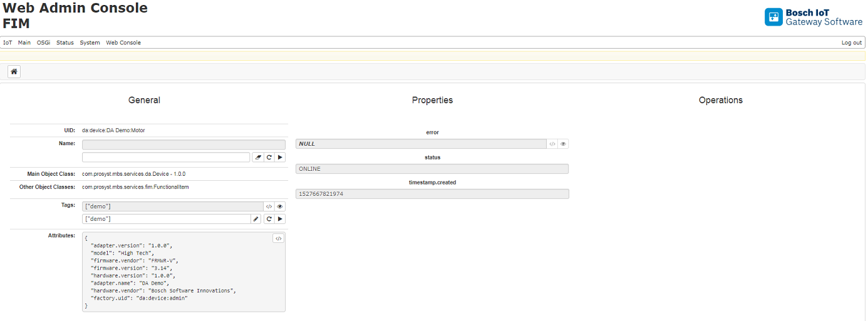Image resolution: width=868 pixels, height=321 pixels.
Task: Select the UID 'da:device:DA Demo:Motor' text
Action: pyautogui.click(x=113, y=130)
